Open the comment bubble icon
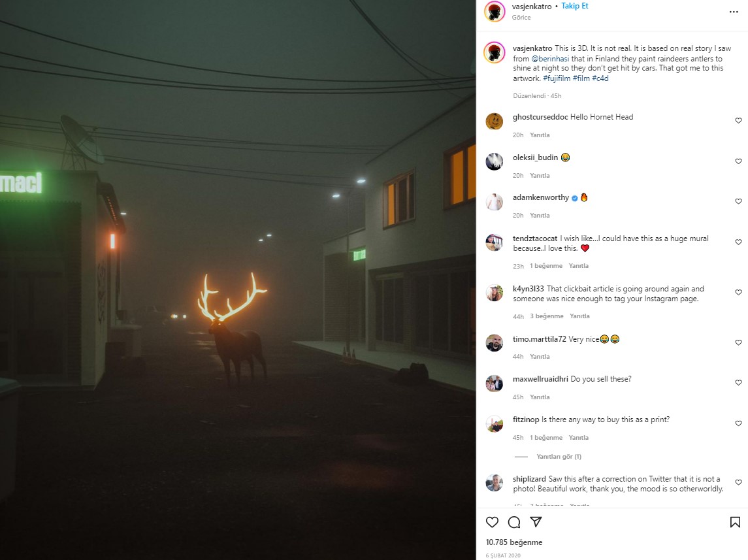This screenshot has width=748, height=560. click(513, 522)
